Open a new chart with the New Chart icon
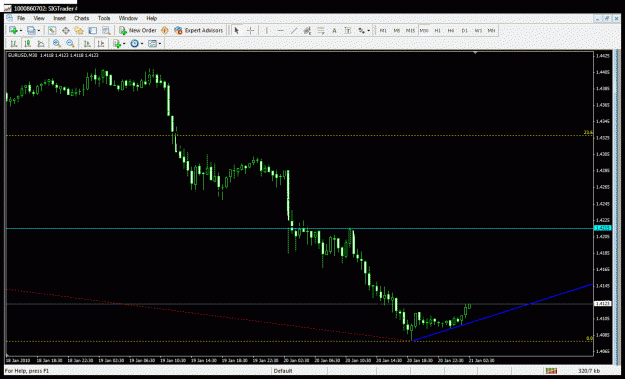This screenshot has width=625, height=379. click(x=13, y=30)
